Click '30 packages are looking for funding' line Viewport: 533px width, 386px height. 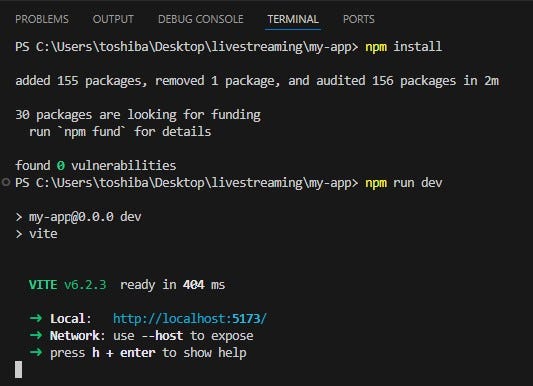pos(138,115)
